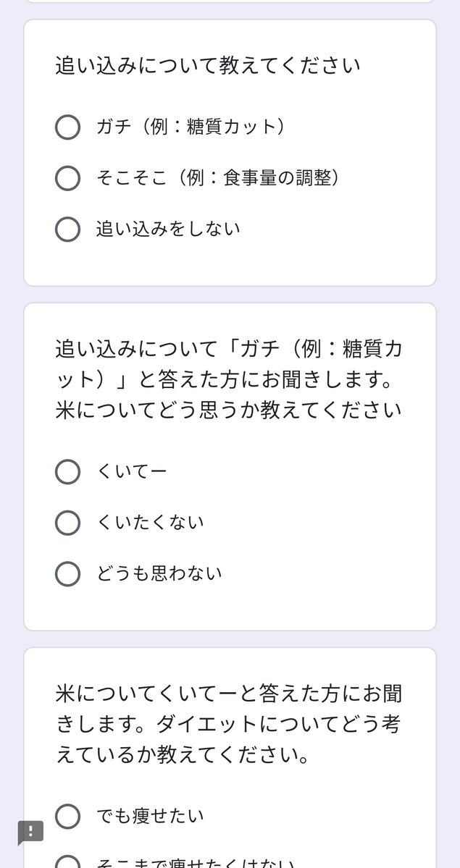This screenshot has width=460, height=868.
Task: Click the ガチ（例：糖質カット） option label text
Action: [x=191, y=127]
